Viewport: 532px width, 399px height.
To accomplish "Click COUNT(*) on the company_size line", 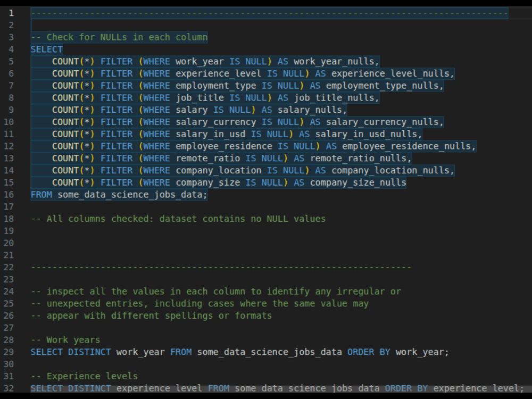I will (73, 182).
